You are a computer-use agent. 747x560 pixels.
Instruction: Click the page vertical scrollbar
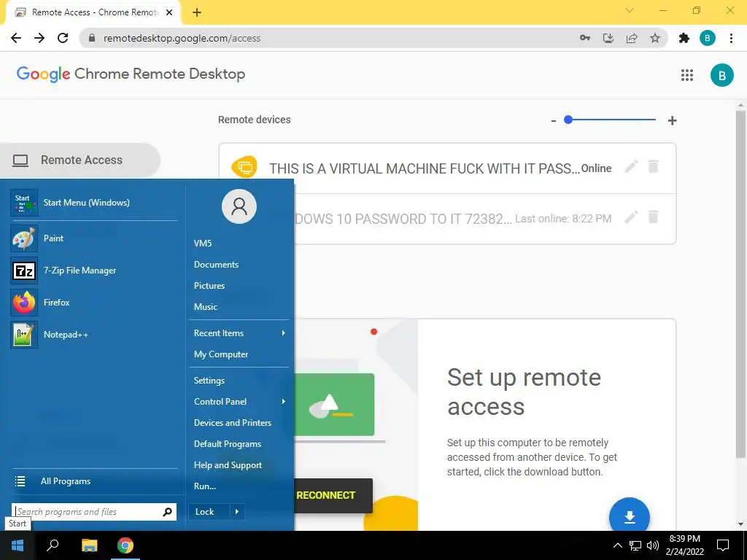pyautogui.click(x=740, y=284)
